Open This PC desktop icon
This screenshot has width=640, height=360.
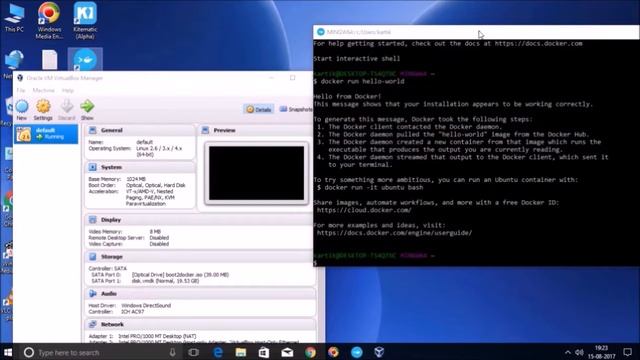(x=14, y=17)
